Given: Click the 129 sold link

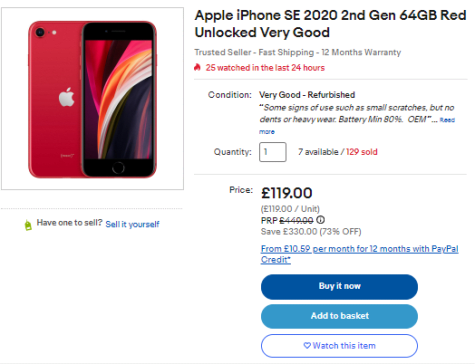Looking at the screenshot, I should pos(362,152).
